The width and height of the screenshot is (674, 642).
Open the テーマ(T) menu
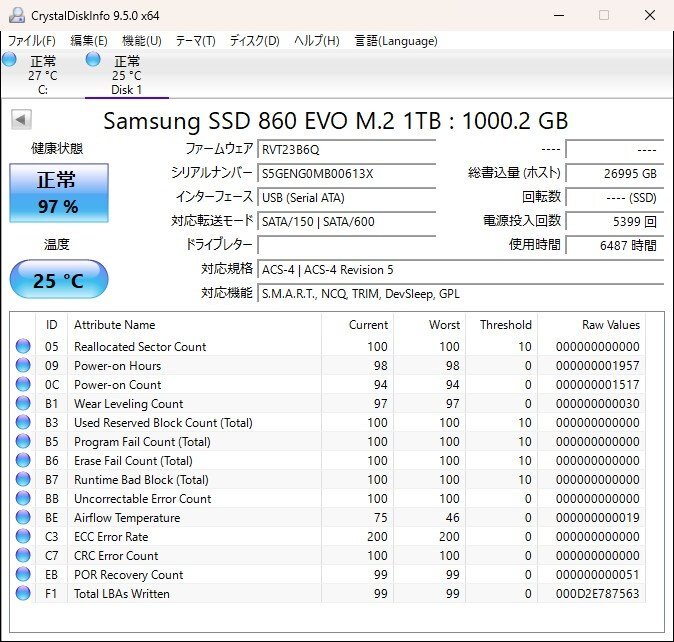(x=195, y=41)
